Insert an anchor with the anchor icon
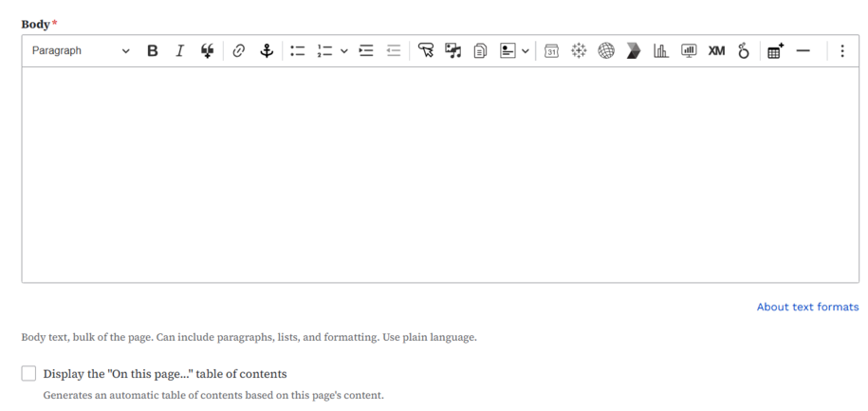The width and height of the screenshot is (868, 411). tap(267, 51)
